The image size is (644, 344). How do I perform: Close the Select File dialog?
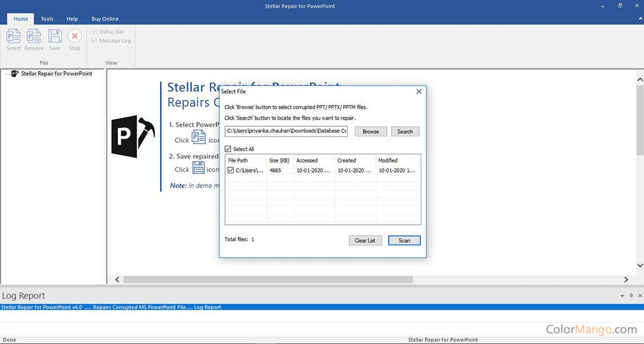[x=419, y=92]
